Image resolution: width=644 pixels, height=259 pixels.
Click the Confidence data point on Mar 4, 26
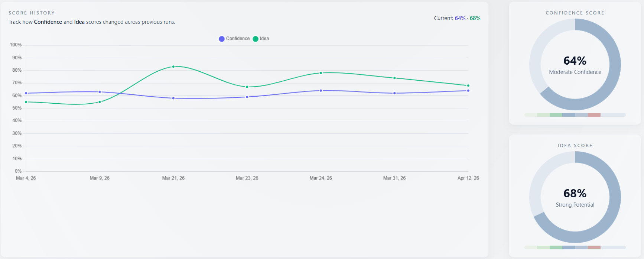[x=26, y=93]
